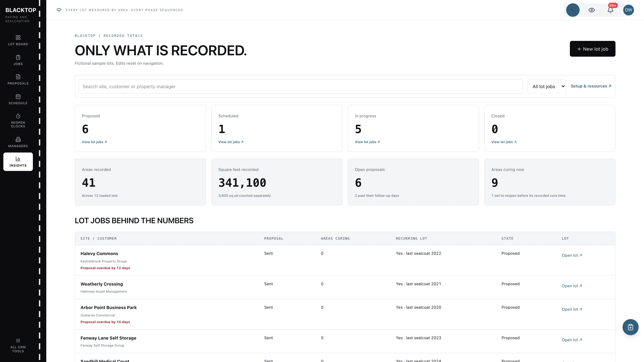Select the Proposals sidebar item
Viewport: 644px width, 362px height.
(18, 80)
